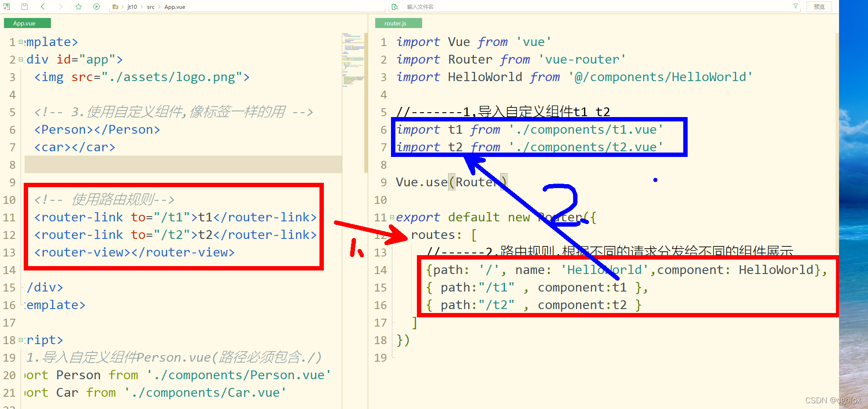
Task: Click line number 17 in router.js gutter
Action: pyautogui.click(x=380, y=323)
